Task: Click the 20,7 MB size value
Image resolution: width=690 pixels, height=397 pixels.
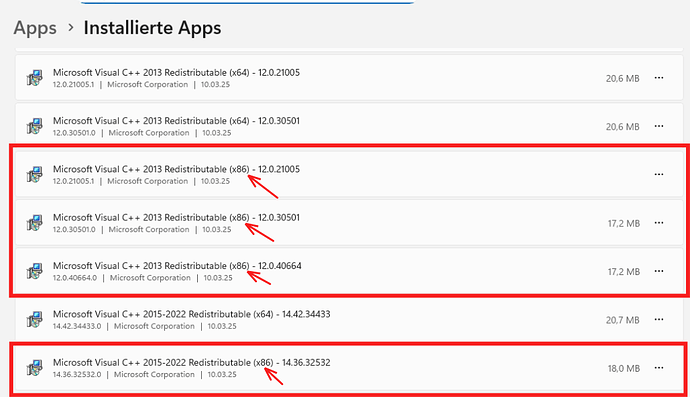Action: (622, 320)
